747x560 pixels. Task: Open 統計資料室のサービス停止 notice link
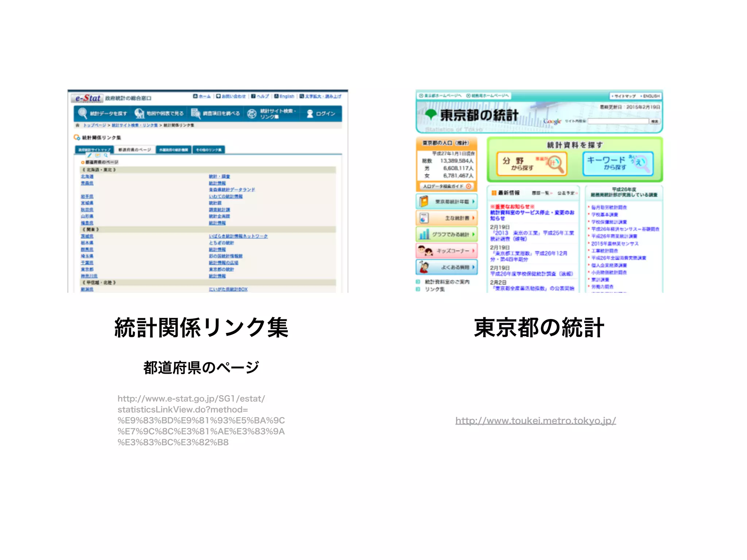[532, 215]
